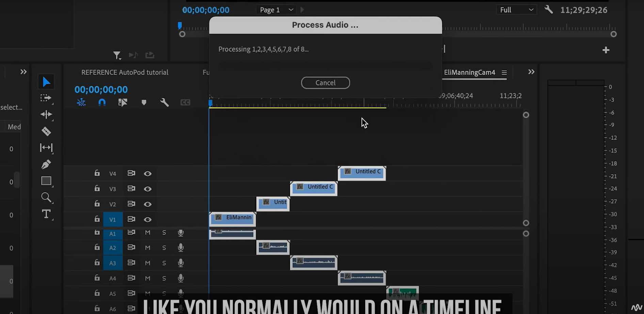Open the REFERENCE AutoPod tutorial tab

pyautogui.click(x=125, y=72)
